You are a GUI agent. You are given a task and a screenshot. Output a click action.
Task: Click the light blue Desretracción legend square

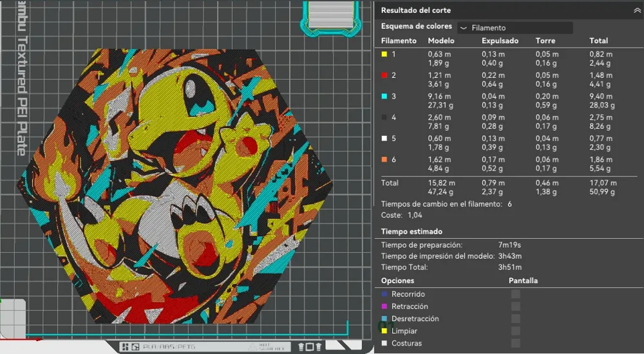coord(384,319)
